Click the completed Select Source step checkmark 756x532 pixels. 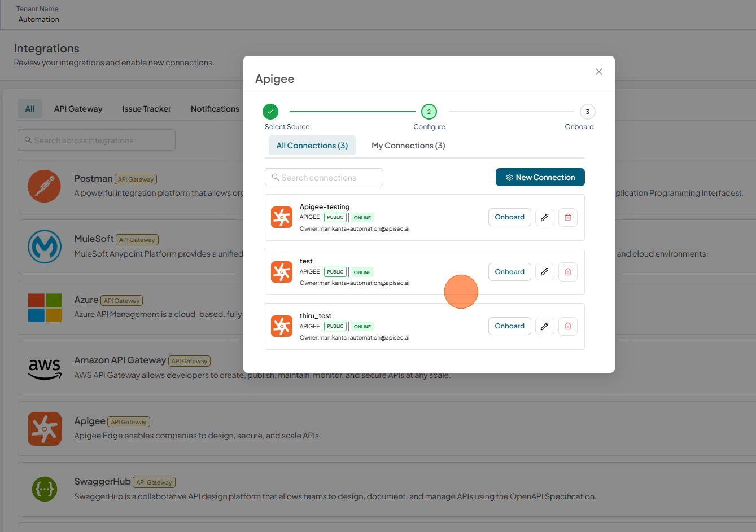[x=270, y=112]
